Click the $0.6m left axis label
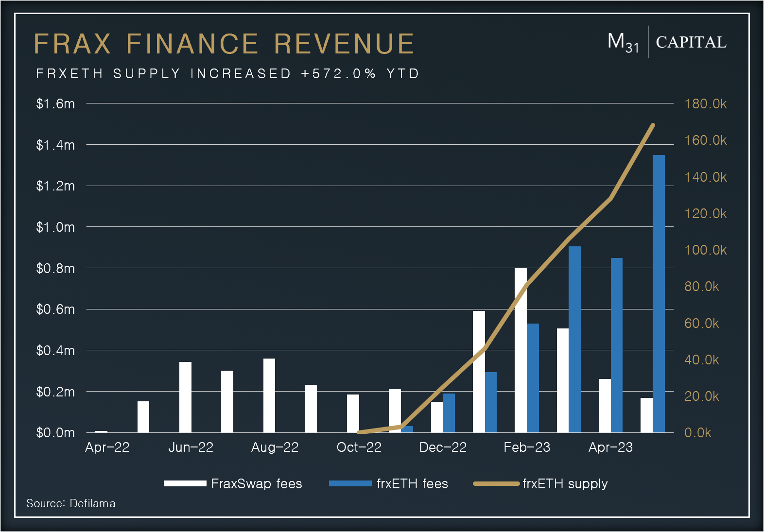 [55, 309]
